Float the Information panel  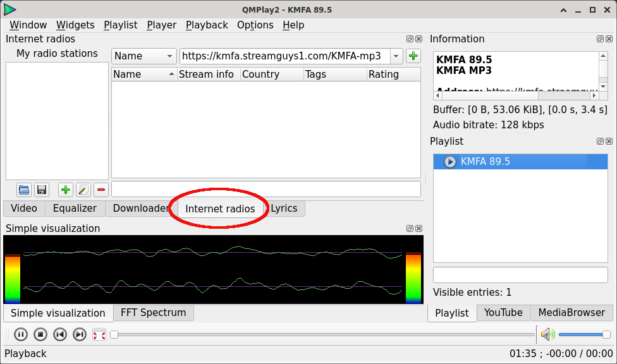pos(600,39)
